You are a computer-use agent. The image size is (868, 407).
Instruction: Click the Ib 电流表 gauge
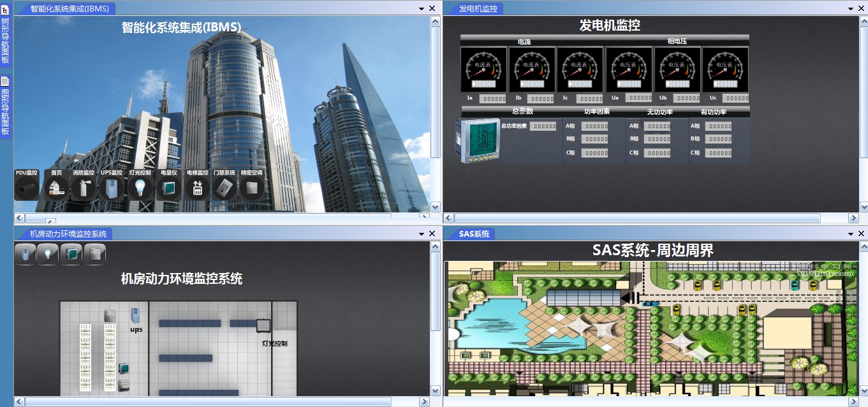tap(531, 69)
